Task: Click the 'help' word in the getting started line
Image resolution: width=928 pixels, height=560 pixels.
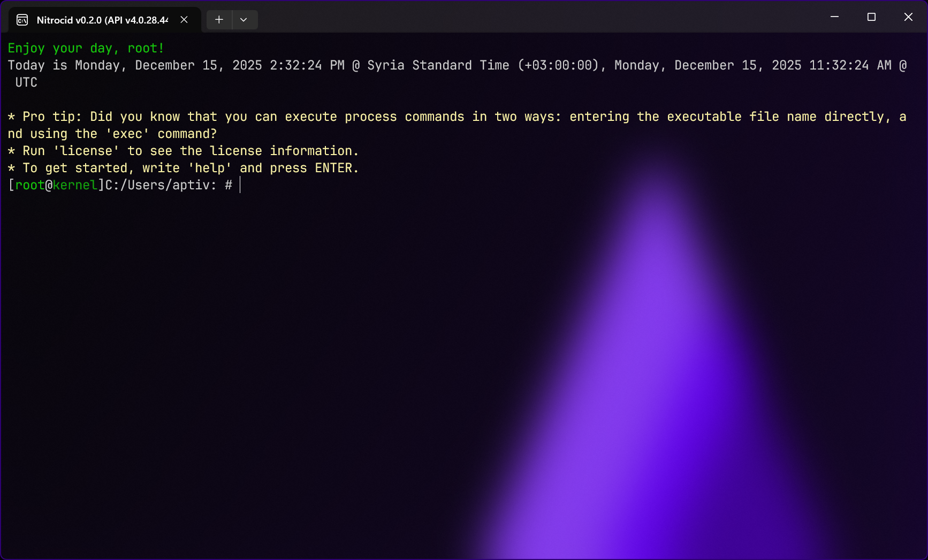Action: pos(210,168)
